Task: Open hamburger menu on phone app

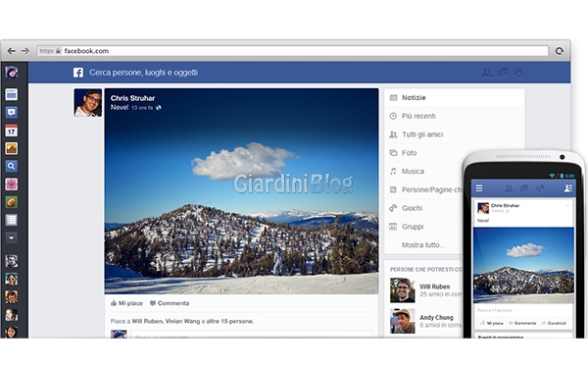Action: click(x=479, y=188)
